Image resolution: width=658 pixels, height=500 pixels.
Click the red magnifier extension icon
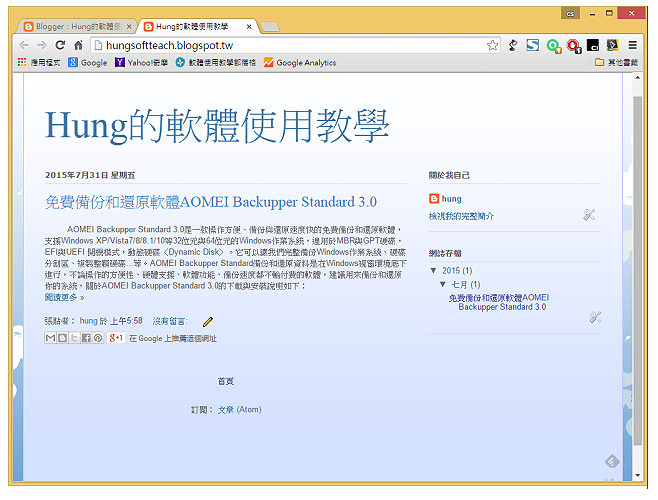[573, 45]
